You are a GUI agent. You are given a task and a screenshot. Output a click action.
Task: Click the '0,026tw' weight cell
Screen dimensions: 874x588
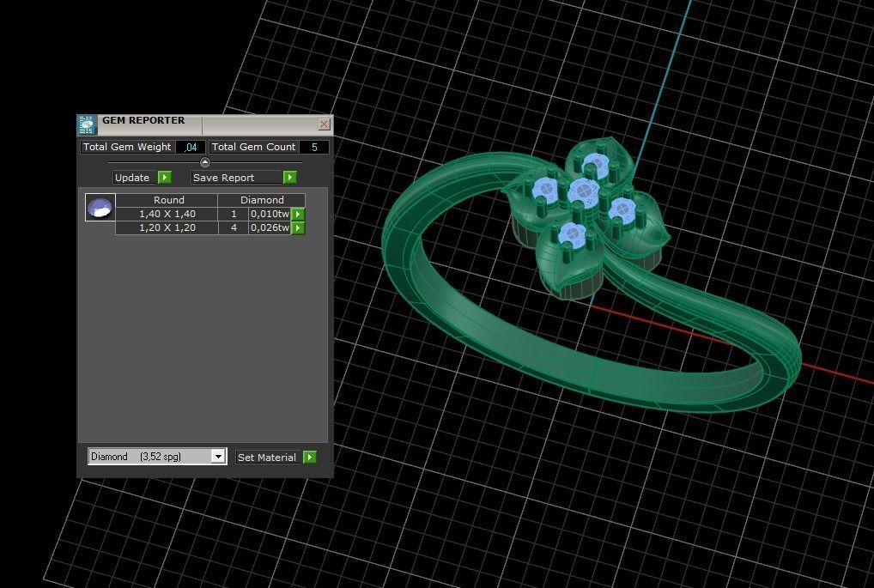[270, 228]
